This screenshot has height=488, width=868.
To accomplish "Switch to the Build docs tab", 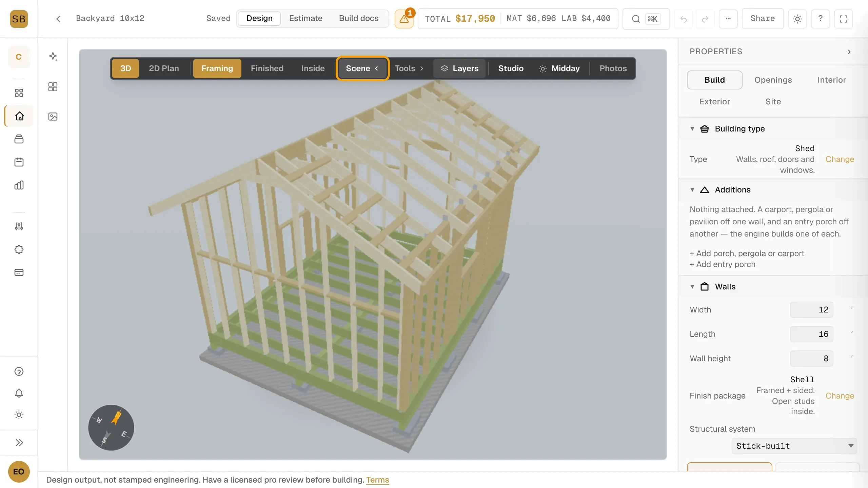I will [x=359, y=18].
